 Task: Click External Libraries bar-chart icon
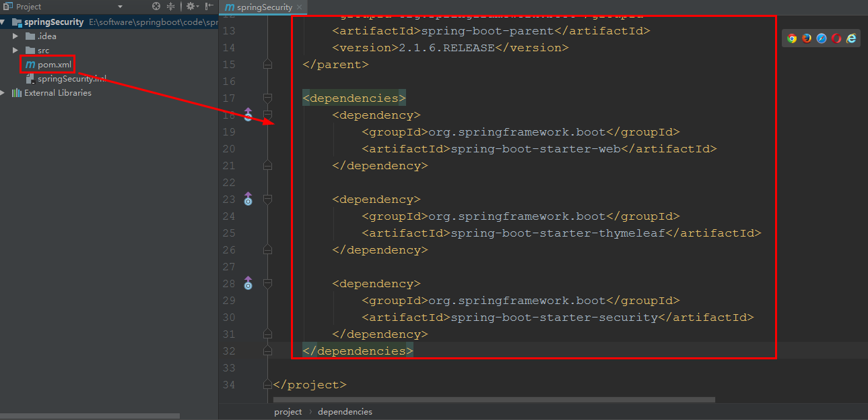tap(17, 93)
